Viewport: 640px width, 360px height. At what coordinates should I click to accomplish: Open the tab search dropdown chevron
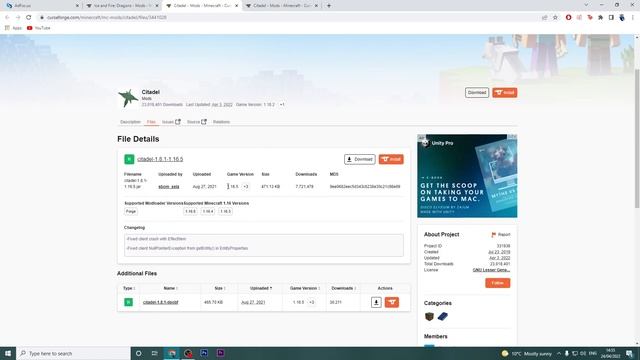coord(586,5)
